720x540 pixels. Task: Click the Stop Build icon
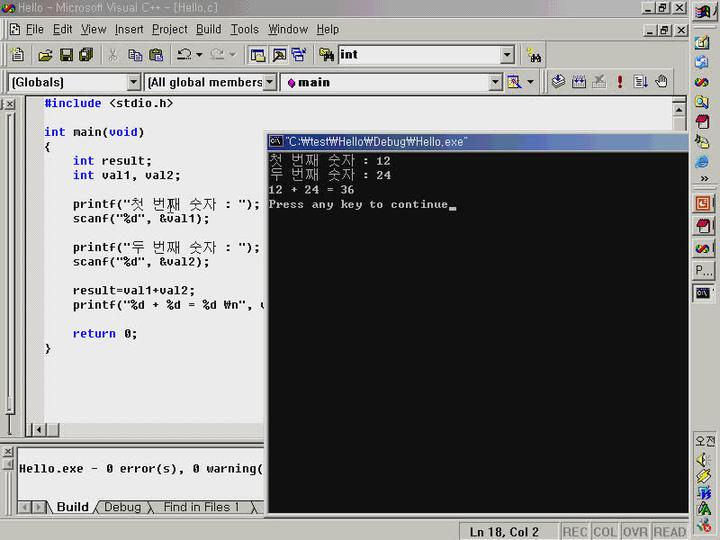tap(599, 82)
